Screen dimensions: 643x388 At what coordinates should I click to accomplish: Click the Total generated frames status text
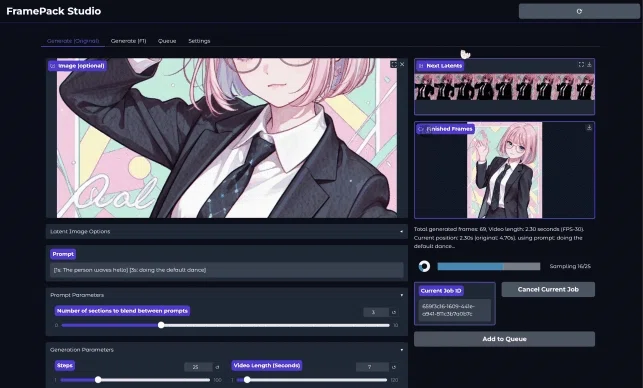pos(499,237)
